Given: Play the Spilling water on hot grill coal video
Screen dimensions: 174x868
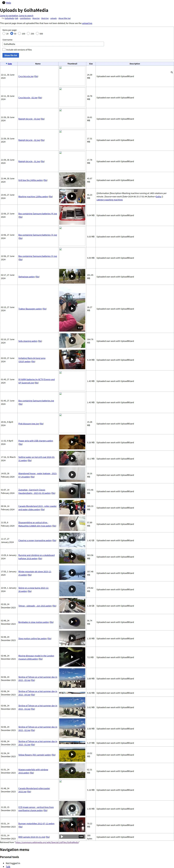Looking at the screenshot, I should (x=72, y=458).
